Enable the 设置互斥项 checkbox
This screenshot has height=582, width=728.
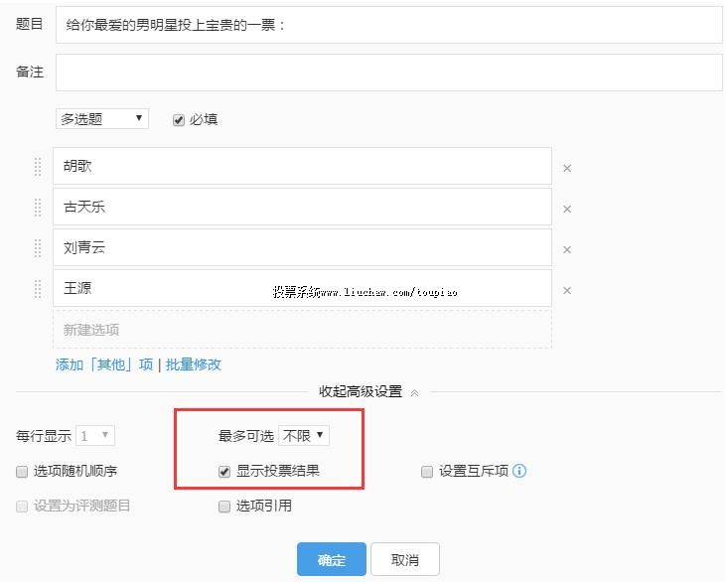427,472
